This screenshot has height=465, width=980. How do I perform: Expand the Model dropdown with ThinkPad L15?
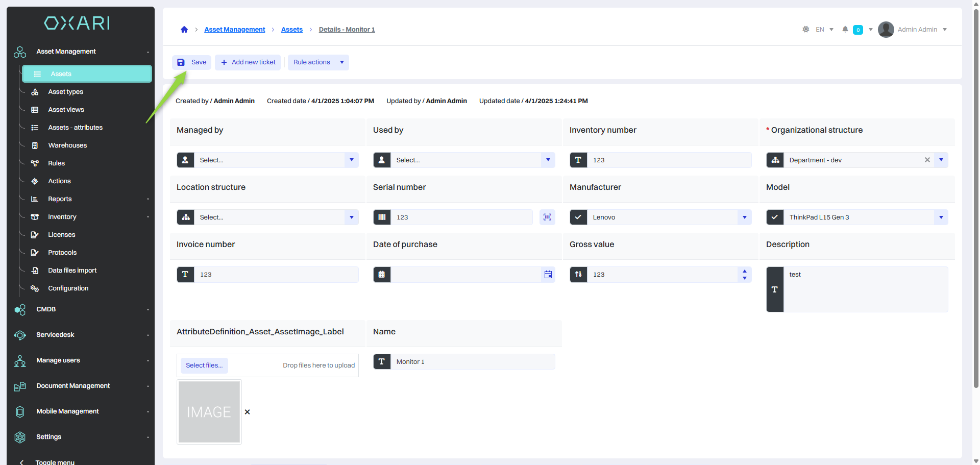tap(941, 217)
